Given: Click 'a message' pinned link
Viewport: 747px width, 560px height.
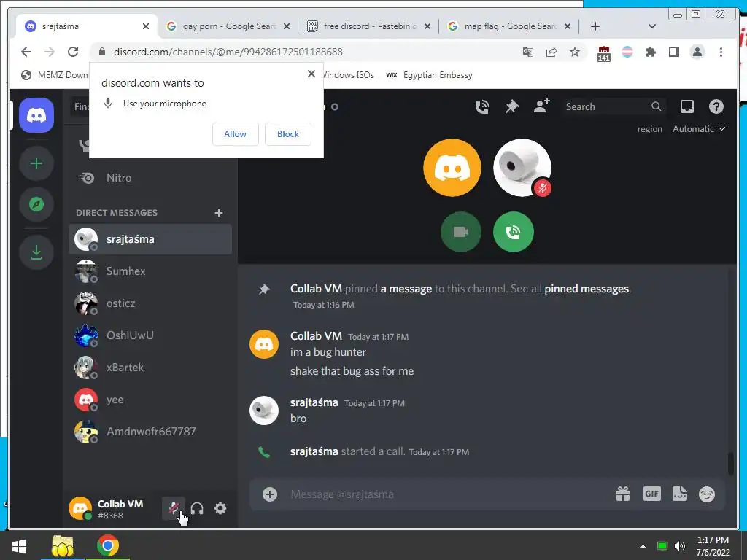Looking at the screenshot, I should [x=406, y=289].
